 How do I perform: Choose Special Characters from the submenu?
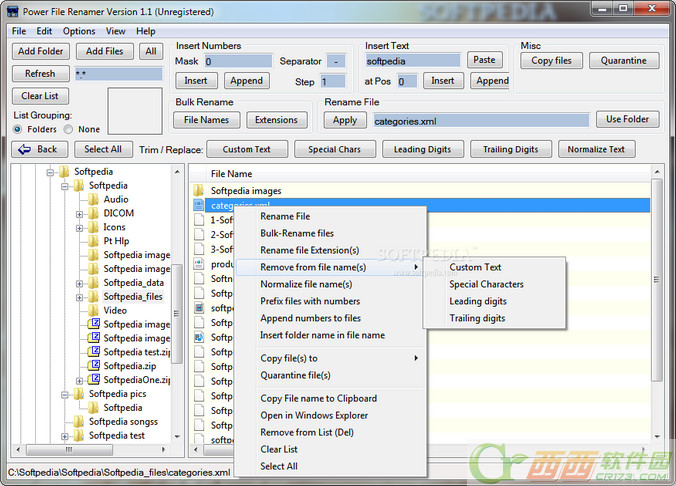coord(486,284)
